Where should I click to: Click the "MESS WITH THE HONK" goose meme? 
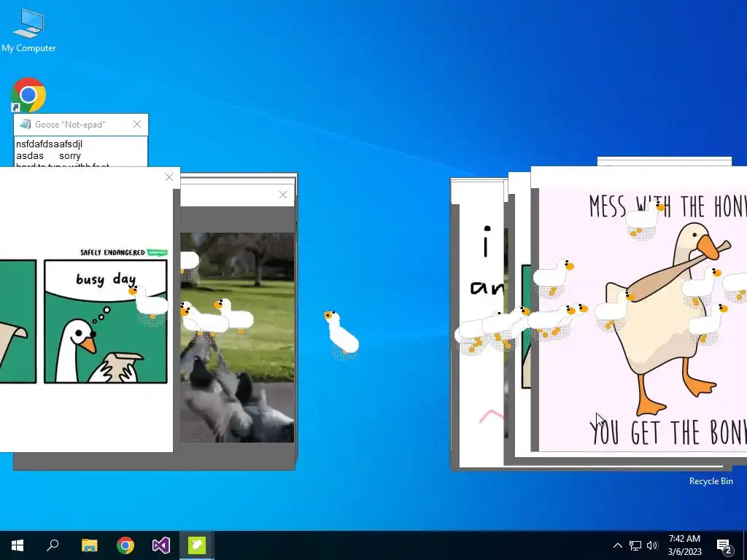click(643, 319)
